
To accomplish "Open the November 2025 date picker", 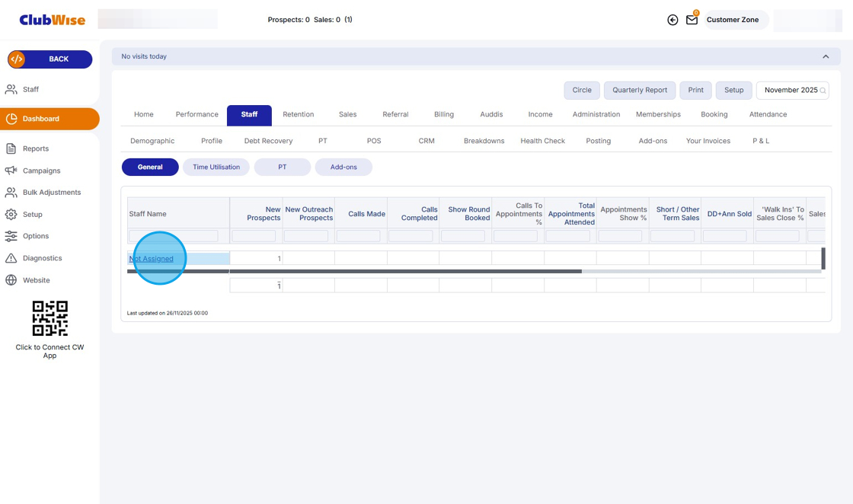I will click(x=792, y=90).
